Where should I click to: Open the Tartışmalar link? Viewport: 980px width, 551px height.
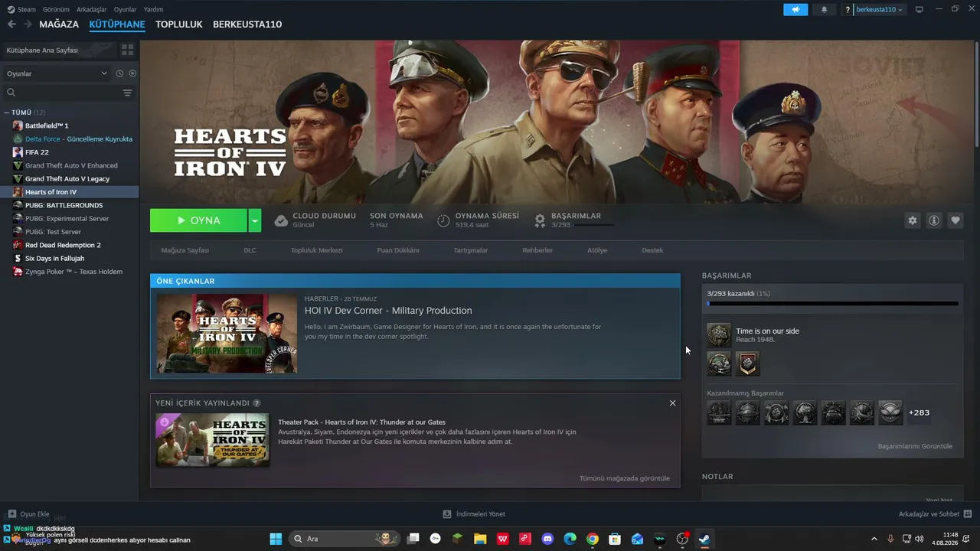471,250
